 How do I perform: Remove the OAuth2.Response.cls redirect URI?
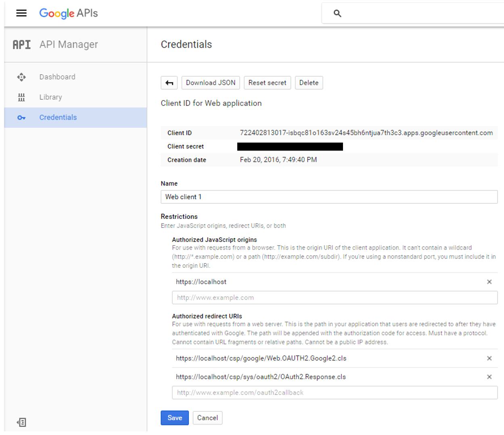(489, 377)
